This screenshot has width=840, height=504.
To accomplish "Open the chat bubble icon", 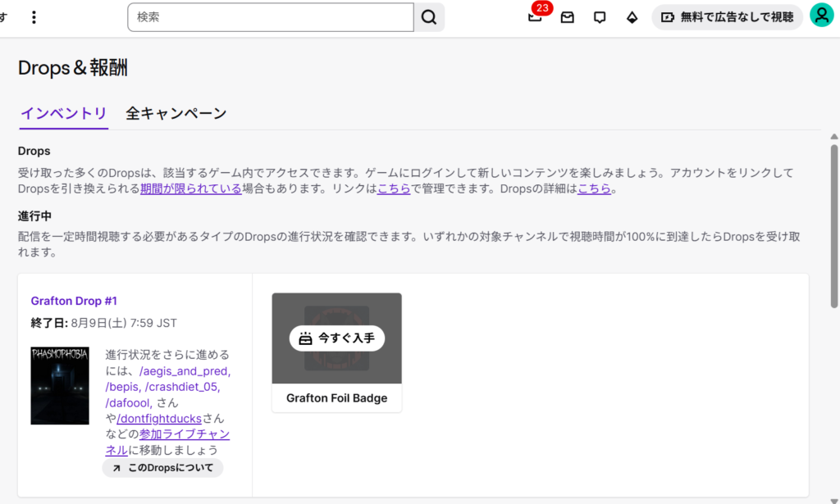I will click(600, 17).
